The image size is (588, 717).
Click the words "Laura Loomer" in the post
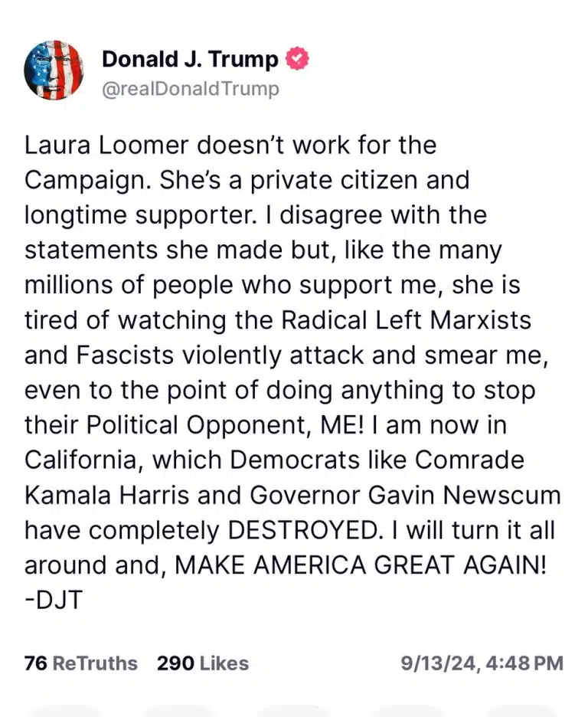(106, 146)
